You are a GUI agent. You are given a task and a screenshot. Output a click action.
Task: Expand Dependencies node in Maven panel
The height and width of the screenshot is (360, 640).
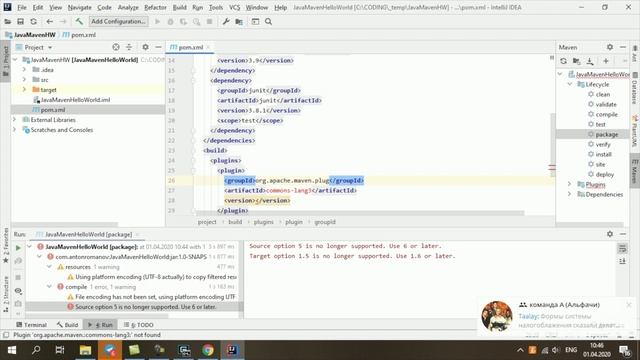[x=570, y=194]
